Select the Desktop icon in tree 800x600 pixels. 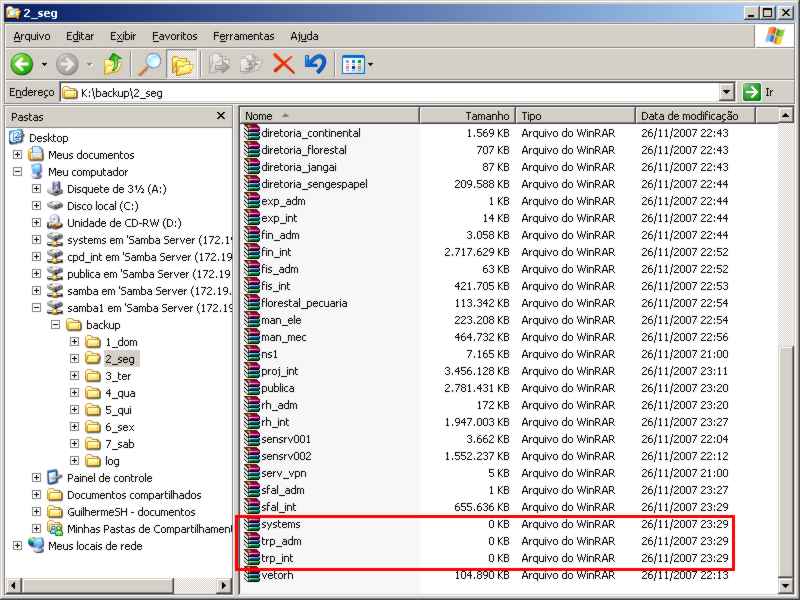(x=17, y=137)
